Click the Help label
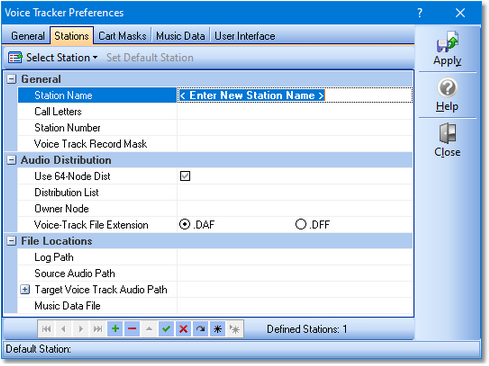The image size is (489, 366). 447,107
